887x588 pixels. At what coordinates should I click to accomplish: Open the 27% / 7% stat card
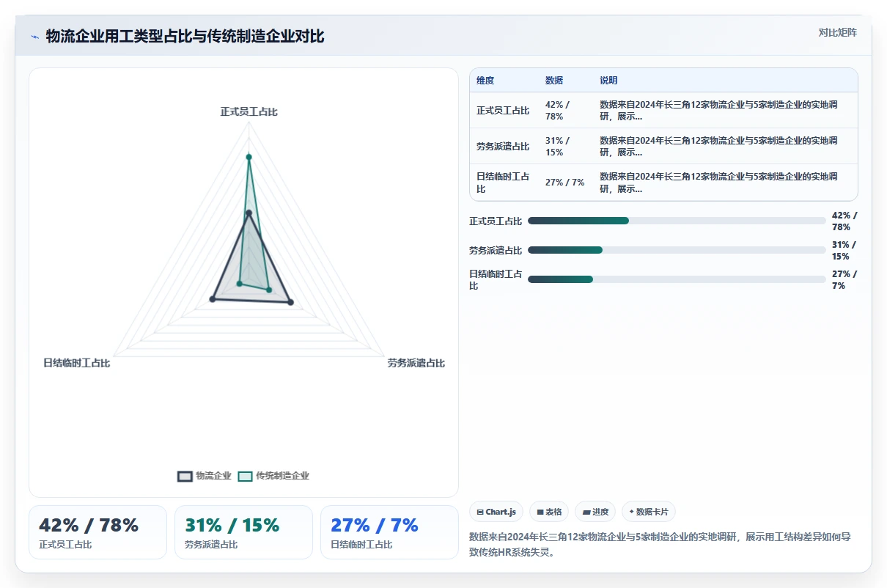(x=389, y=532)
